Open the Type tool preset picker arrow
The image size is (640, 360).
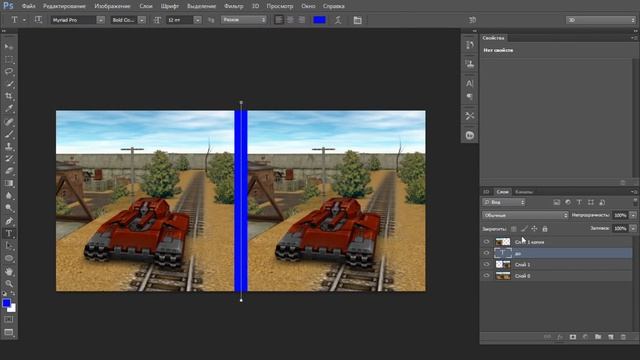click(24, 20)
